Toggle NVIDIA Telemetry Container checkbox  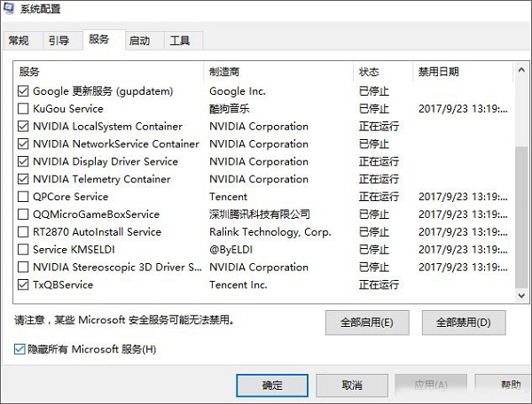(23, 179)
